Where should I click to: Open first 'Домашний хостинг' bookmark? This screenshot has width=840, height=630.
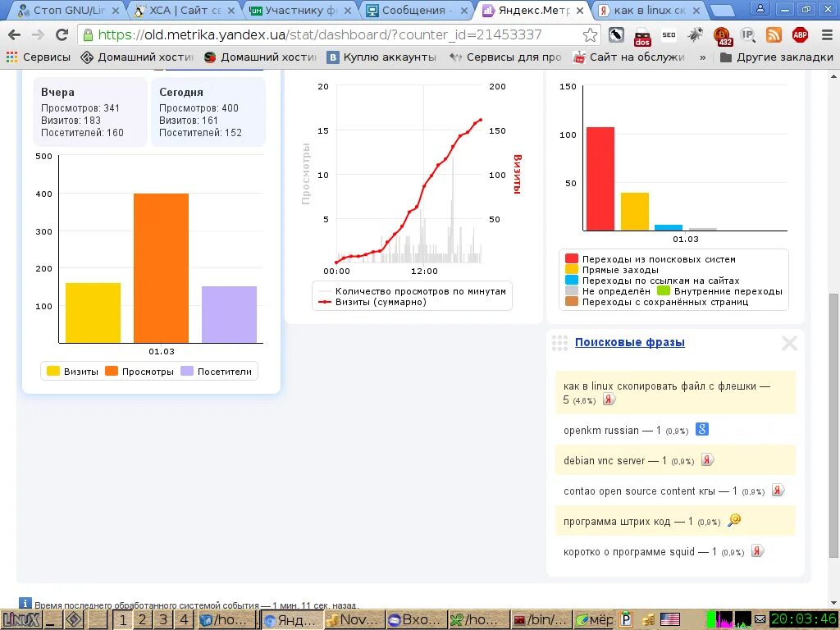coord(137,57)
